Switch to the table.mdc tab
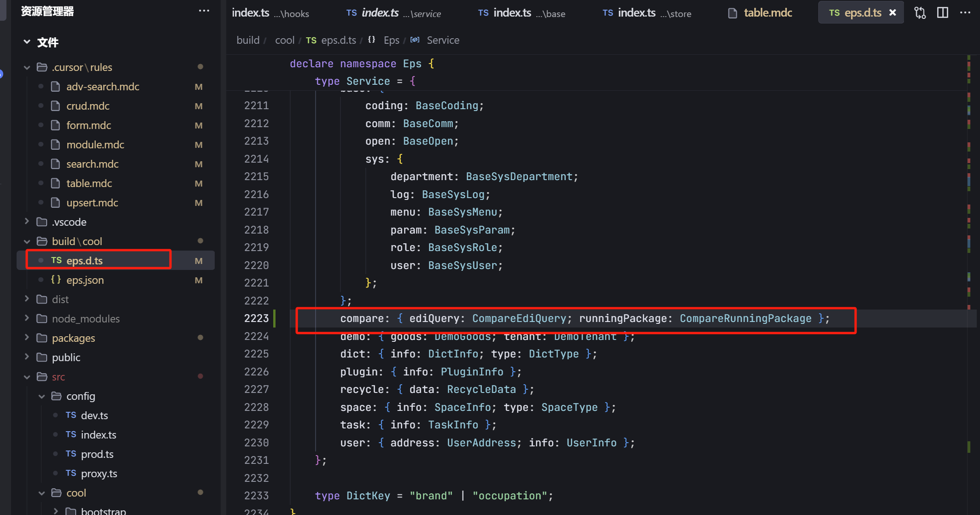The height and width of the screenshot is (515, 980). tap(767, 13)
